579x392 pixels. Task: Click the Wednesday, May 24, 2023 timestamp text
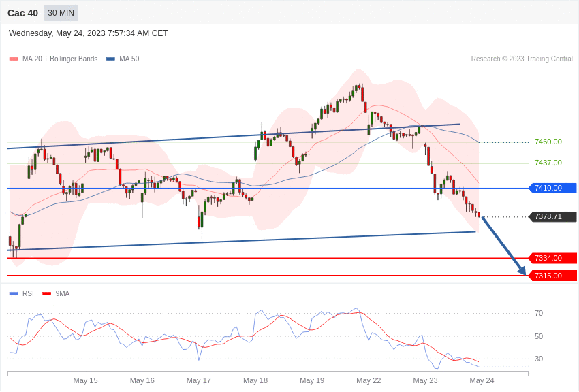point(88,33)
